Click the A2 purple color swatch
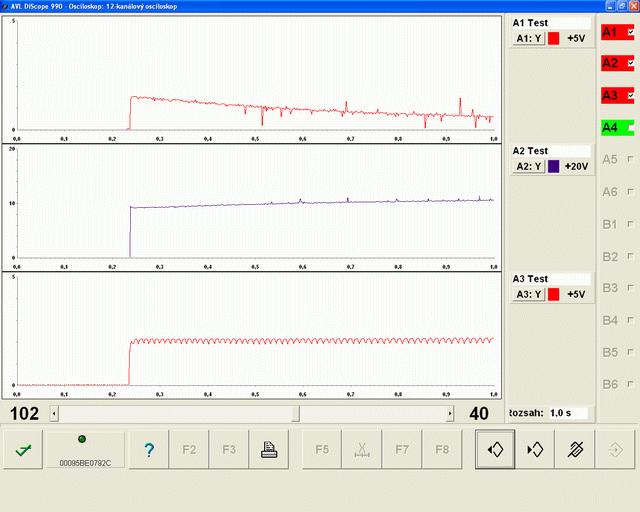 (554, 166)
